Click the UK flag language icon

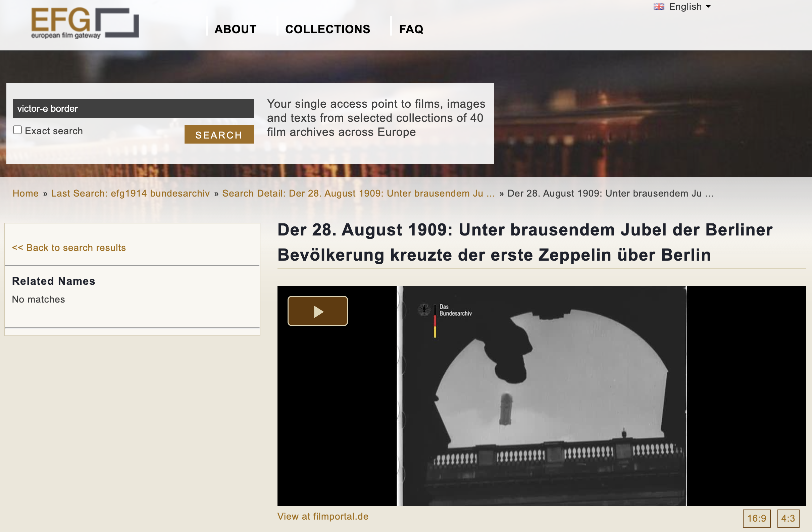[658, 6]
